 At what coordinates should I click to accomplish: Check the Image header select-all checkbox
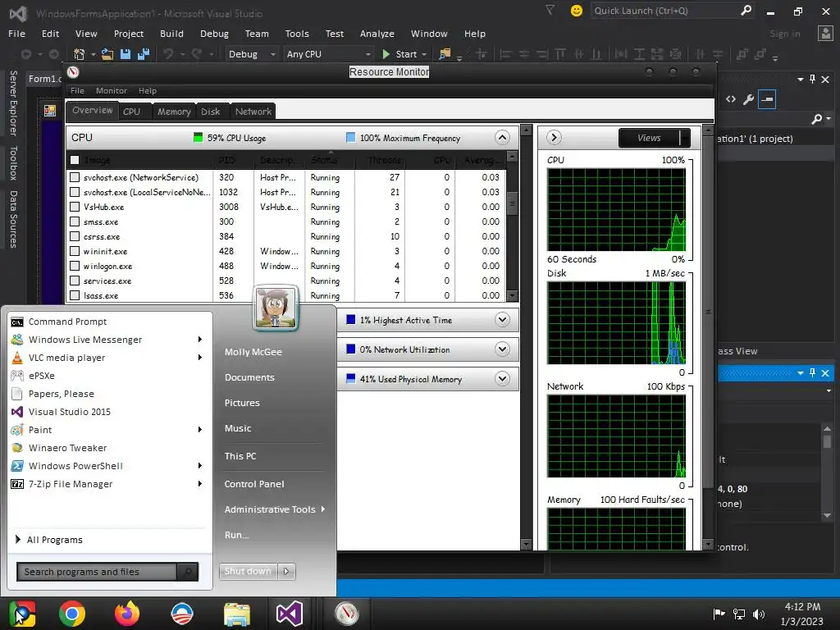pyautogui.click(x=75, y=160)
